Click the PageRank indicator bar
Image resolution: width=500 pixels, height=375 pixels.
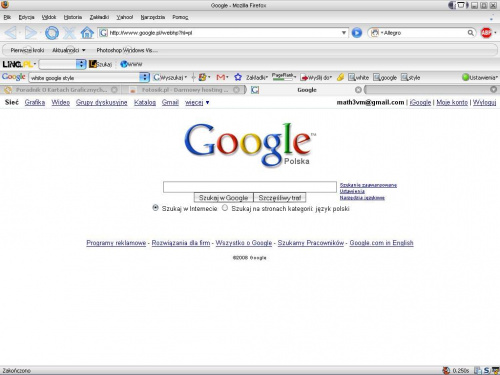click(283, 77)
